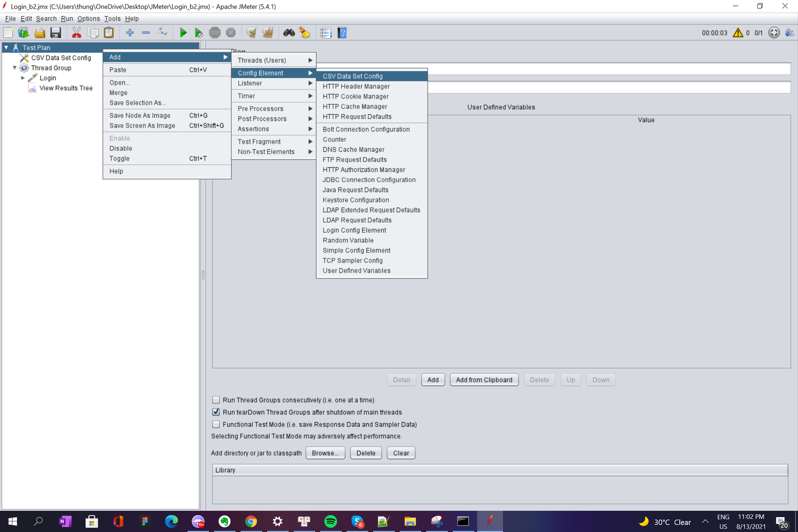The width and height of the screenshot is (798, 532).
Task: Click the Add variable button
Action: coord(433,380)
